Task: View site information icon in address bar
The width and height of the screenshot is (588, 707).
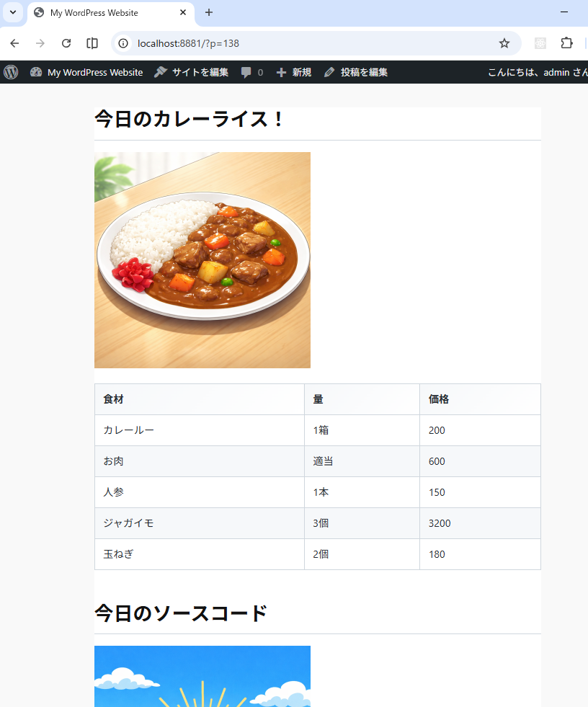Action: pos(123,43)
